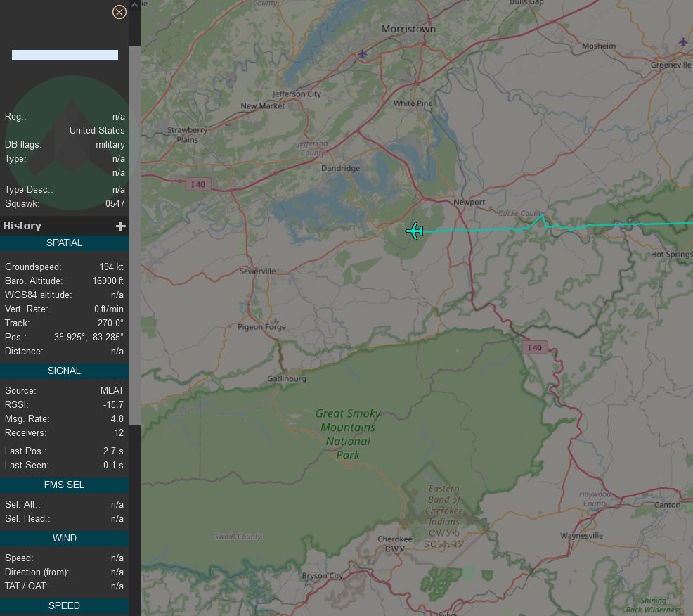Screen dimensions: 693x616
Task: Open the FMS SEL section header
Action: click(x=64, y=485)
